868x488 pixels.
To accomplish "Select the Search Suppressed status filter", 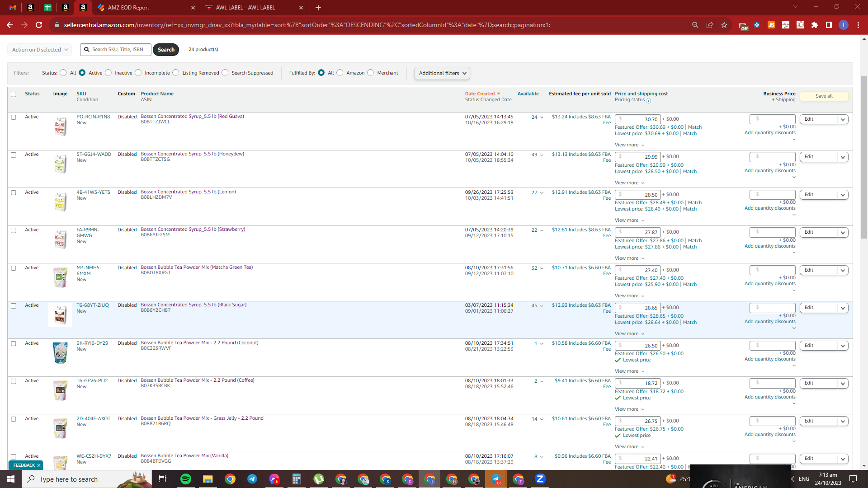I will 225,73.
